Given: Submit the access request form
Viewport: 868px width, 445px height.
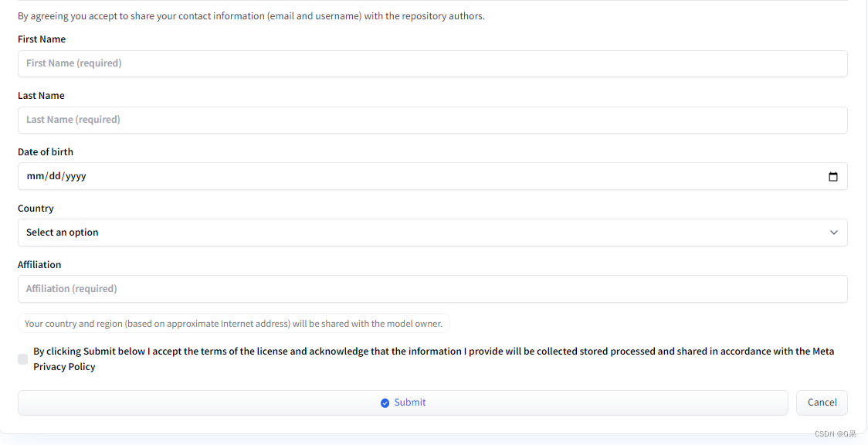Looking at the screenshot, I should 402,403.
